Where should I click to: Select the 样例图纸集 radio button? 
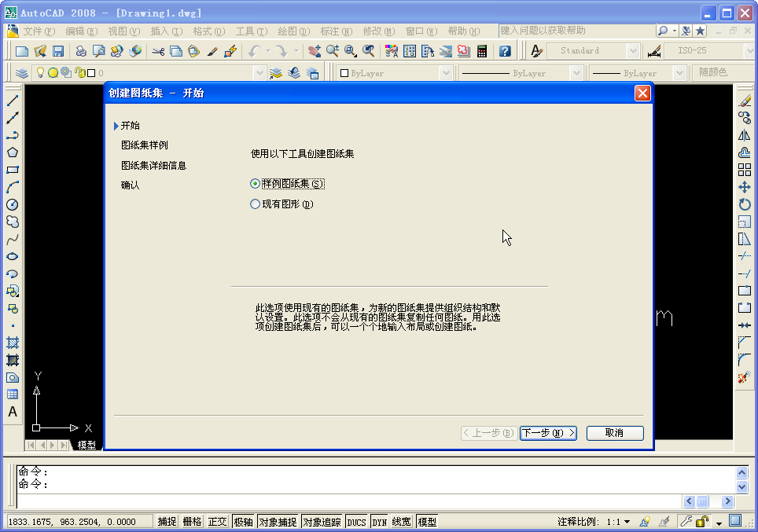[x=255, y=183]
